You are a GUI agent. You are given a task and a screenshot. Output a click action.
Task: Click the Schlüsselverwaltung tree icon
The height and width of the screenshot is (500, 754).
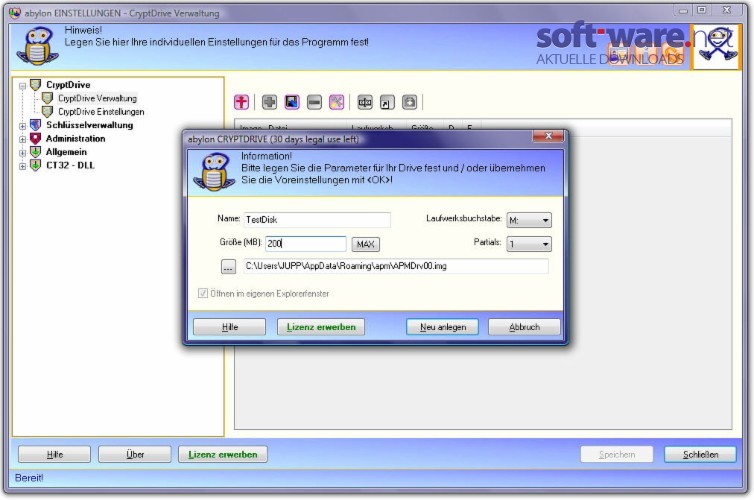(36, 125)
